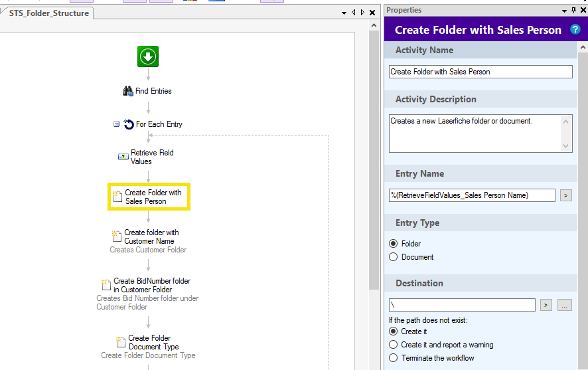The height and width of the screenshot is (370, 588).
Task: Click the green workflow start icon
Action: [147, 57]
